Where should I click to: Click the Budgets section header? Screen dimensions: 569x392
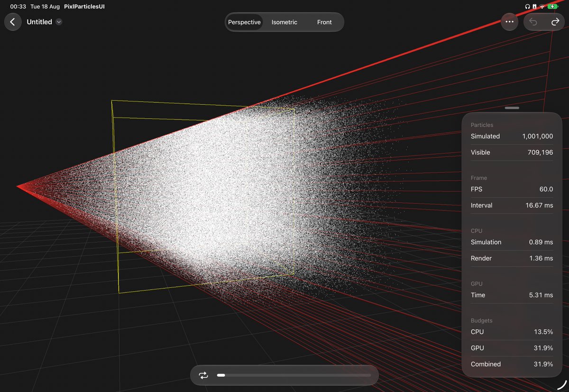[x=481, y=320]
